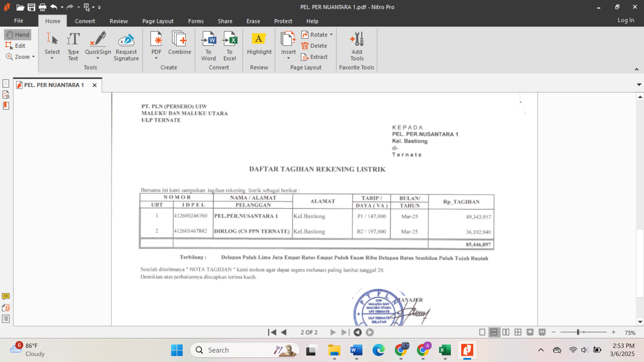Open the Attachments pane icon
644x362 pixels.
click(6, 308)
